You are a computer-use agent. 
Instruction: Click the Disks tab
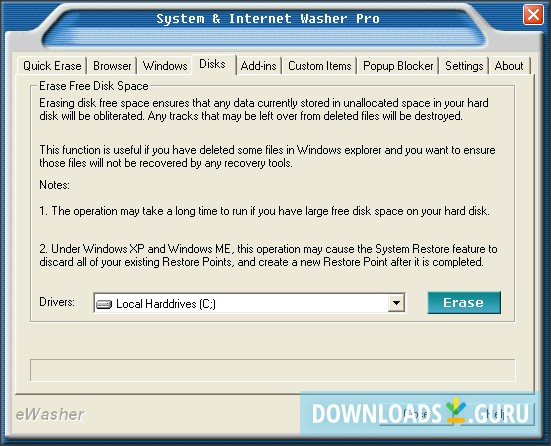tap(213, 64)
